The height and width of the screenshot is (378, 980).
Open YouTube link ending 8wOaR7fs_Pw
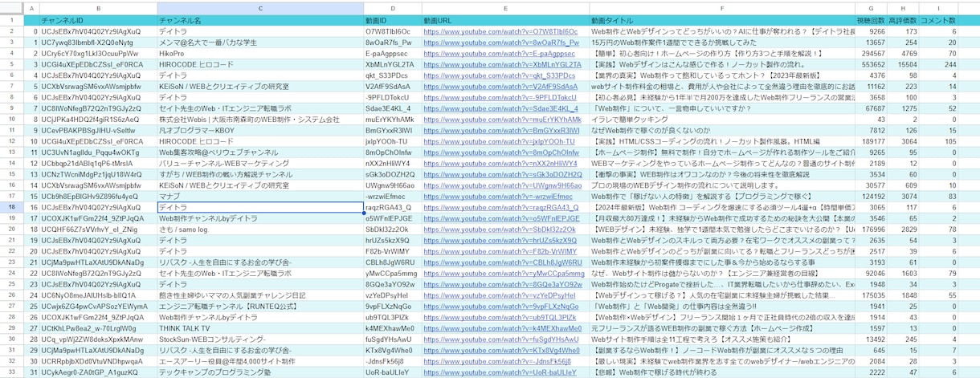[501, 43]
